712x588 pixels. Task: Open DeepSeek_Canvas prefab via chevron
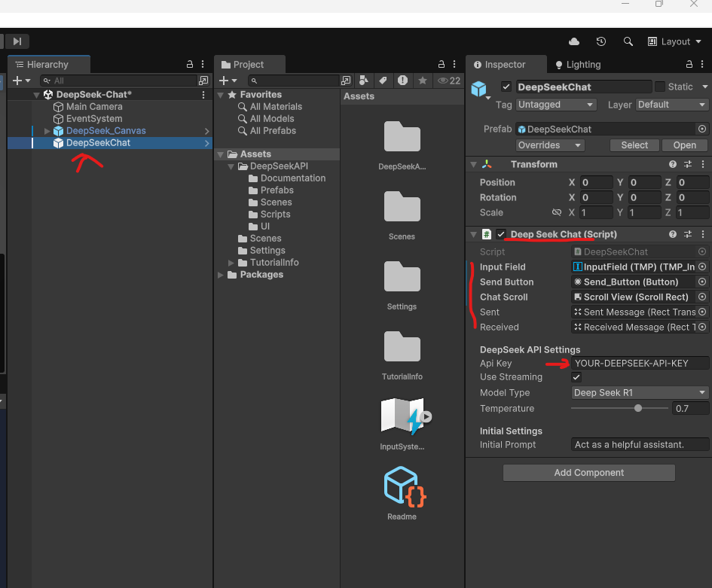(207, 131)
